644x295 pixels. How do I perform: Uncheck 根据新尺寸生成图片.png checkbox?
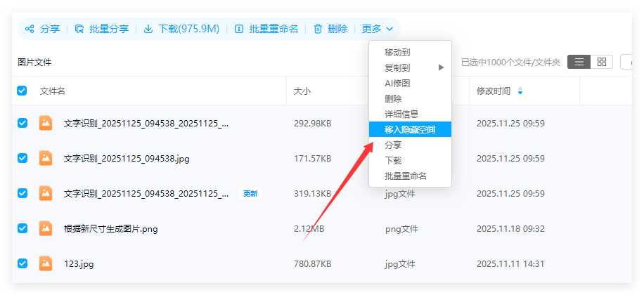tap(22, 228)
